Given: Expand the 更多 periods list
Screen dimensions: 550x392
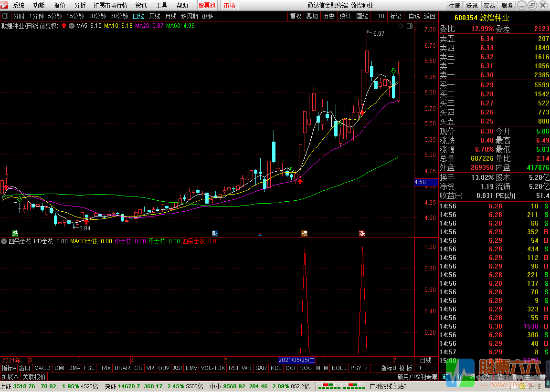Looking at the screenshot, I should click(210, 16).
